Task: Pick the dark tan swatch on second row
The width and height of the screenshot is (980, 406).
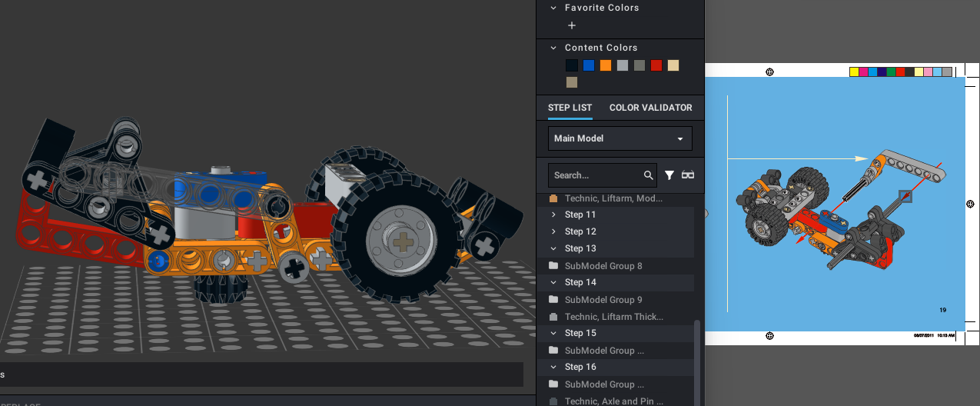Action: 572,82
